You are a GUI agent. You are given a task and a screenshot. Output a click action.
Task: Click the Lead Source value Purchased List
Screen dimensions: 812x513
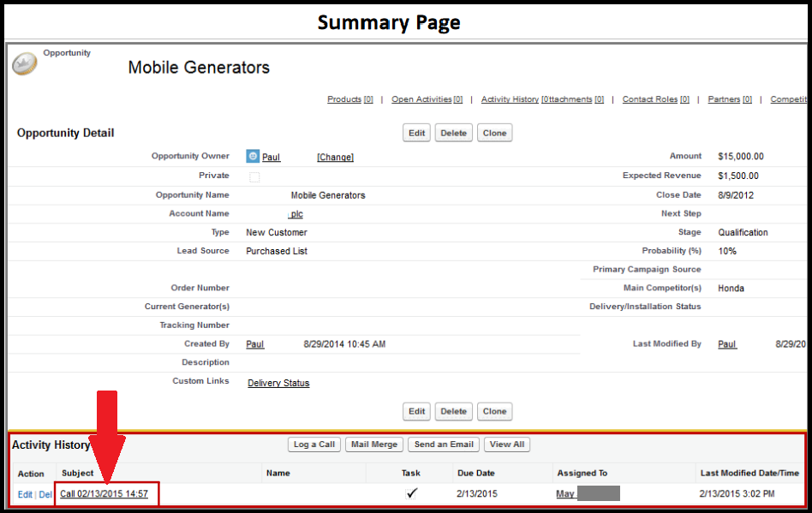pos(277,251)
